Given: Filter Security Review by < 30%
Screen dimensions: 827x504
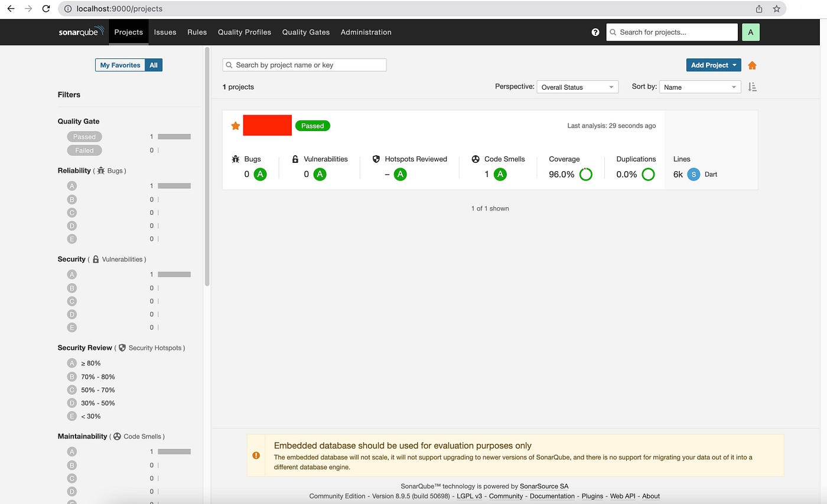Looking at the screenshot, I should [84, 416].
